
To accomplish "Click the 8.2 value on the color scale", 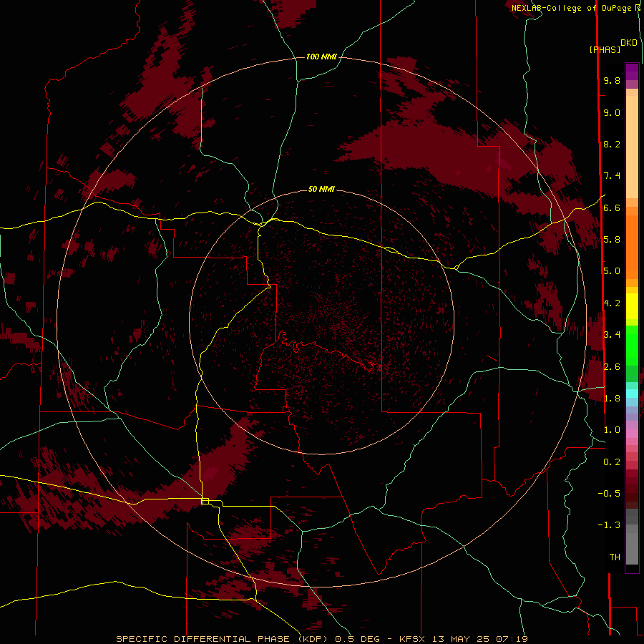I will click(612, 144).
